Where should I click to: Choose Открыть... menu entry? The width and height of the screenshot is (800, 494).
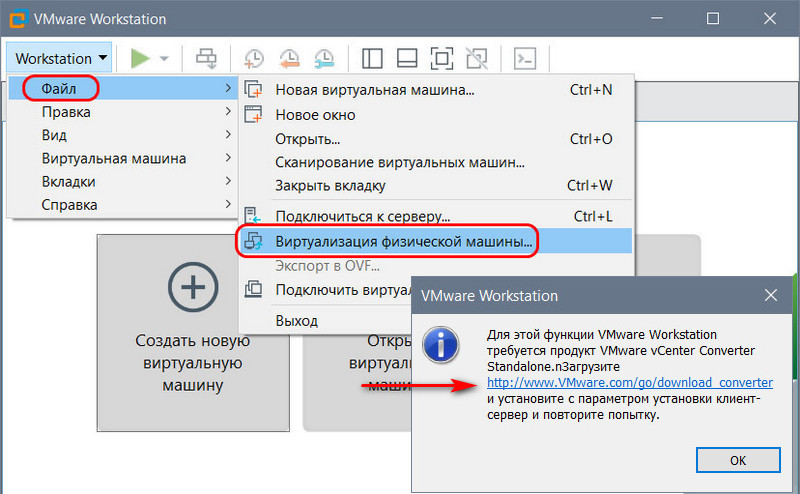point(436,139)
